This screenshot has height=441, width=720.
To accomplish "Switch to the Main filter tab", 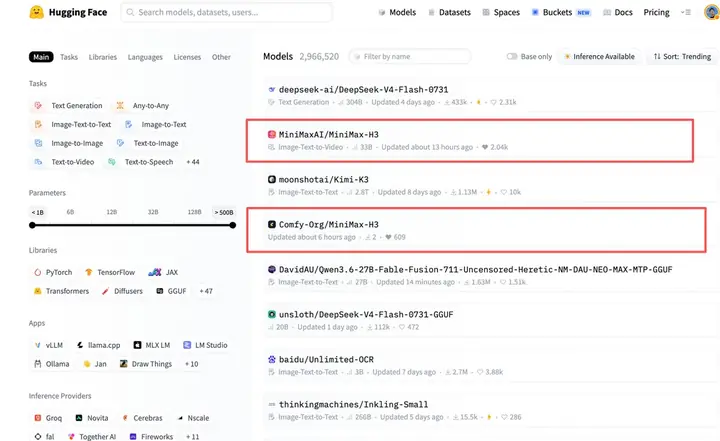I will [x=41, y=57].
